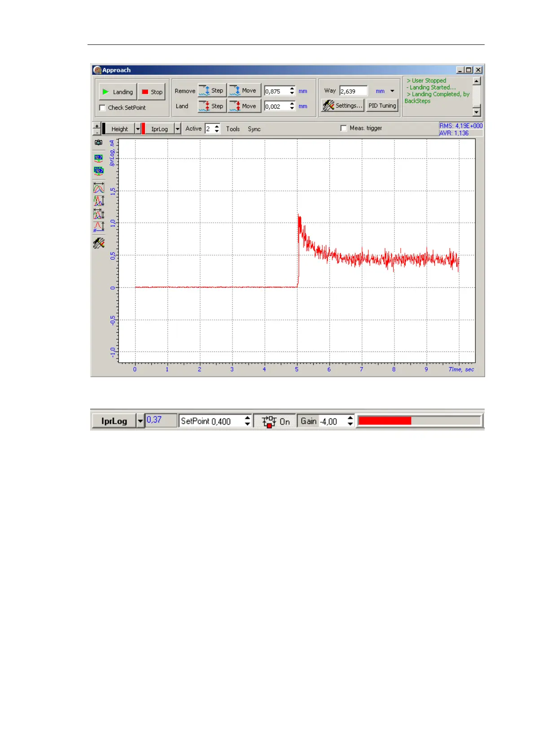
Task: Increase the SetPoint 0,400 value spinner
Action: (x=247, y=418)
